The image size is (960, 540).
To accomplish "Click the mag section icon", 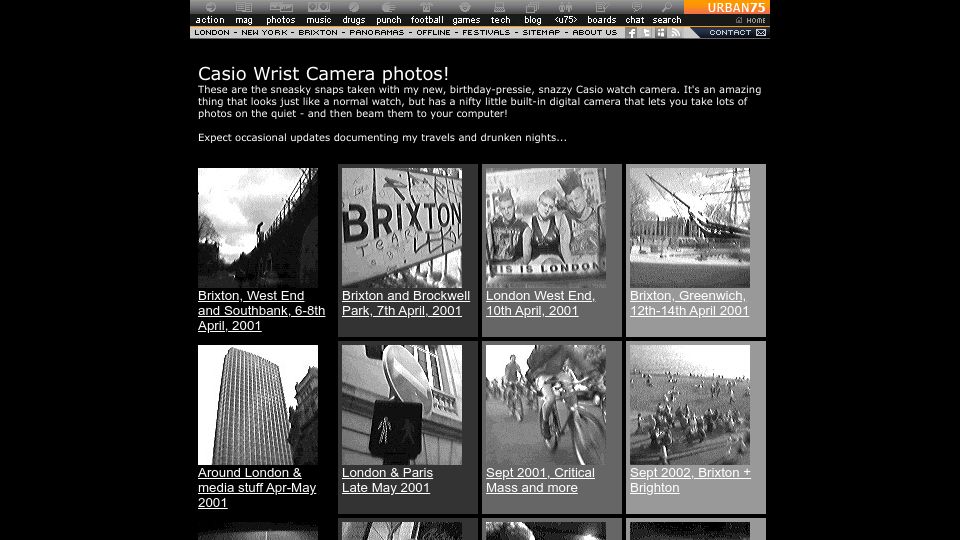I will click(x=244, y=7).
